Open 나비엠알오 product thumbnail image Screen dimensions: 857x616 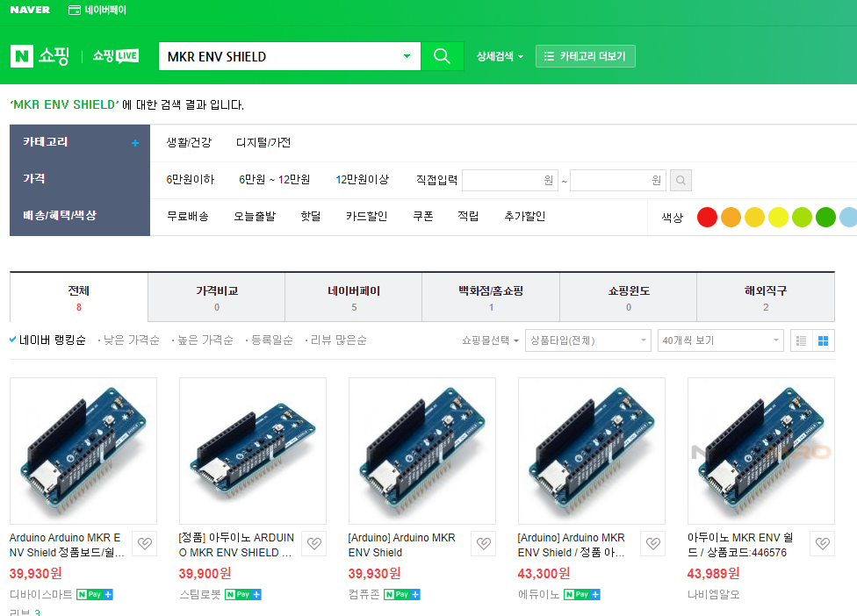(x=760, y=451)
